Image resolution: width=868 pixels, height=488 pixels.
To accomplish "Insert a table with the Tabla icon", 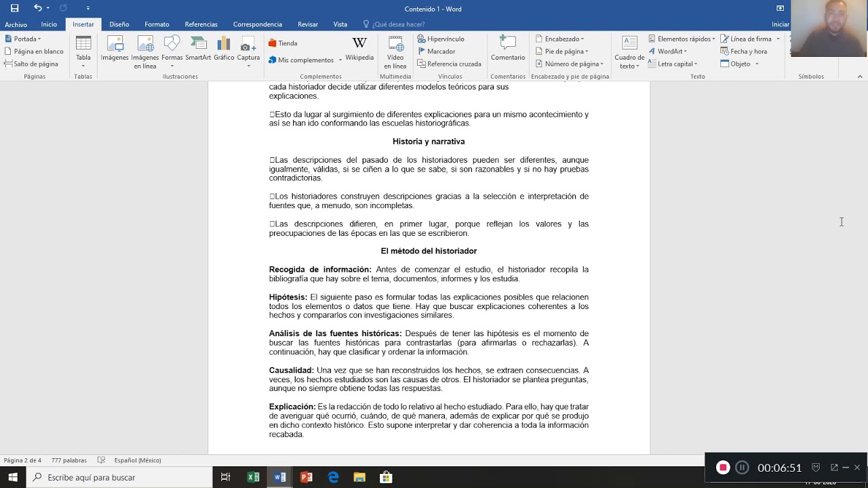I will [83, 52].
